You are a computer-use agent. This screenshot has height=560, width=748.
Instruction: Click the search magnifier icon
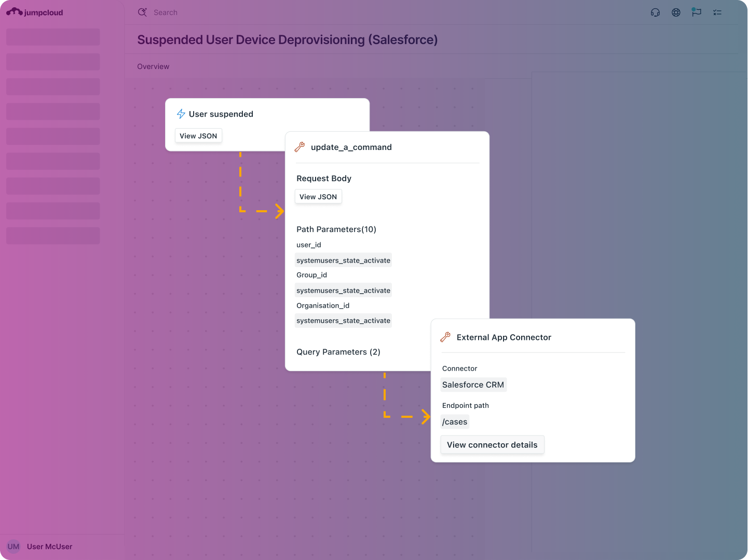click(x=142, y=12)
